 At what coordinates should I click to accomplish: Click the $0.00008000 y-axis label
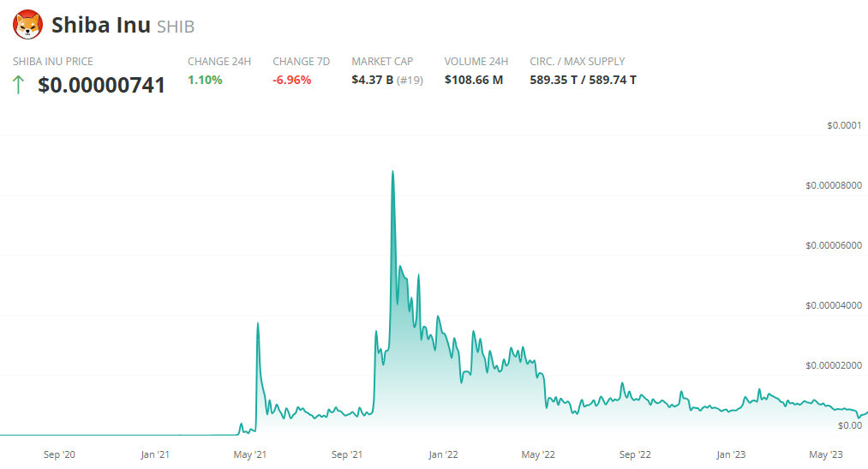click(x=833, y=185)
